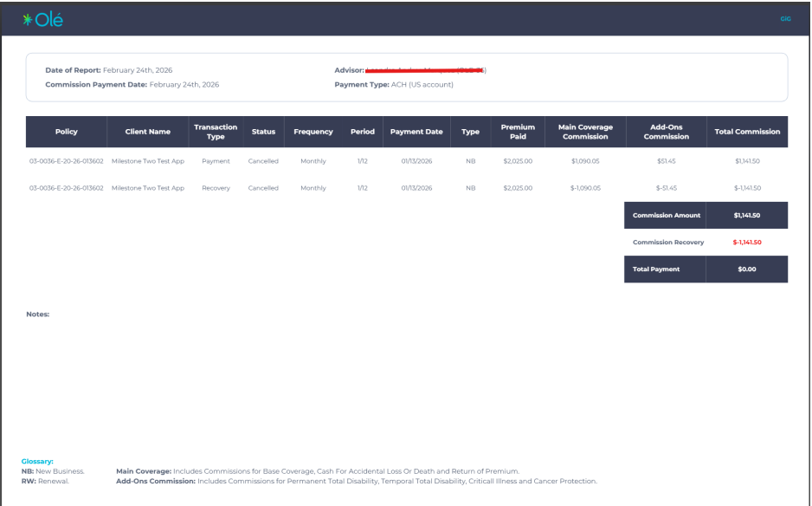The image size is (812, 506).
Task: Select the Transaction Type column header
Action: tap(216, 132)
